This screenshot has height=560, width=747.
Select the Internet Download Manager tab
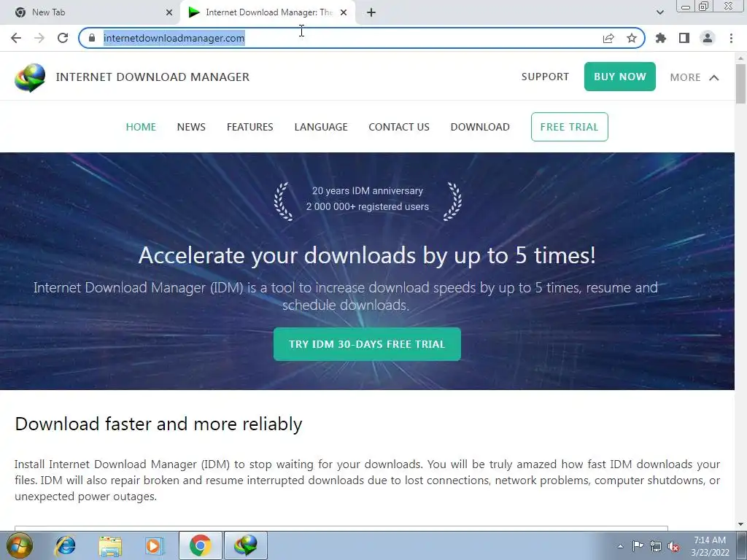tap(268, 12)
